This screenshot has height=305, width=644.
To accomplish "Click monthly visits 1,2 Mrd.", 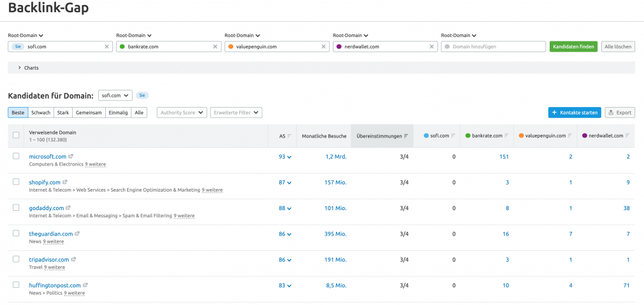I will tap(335, 157).
